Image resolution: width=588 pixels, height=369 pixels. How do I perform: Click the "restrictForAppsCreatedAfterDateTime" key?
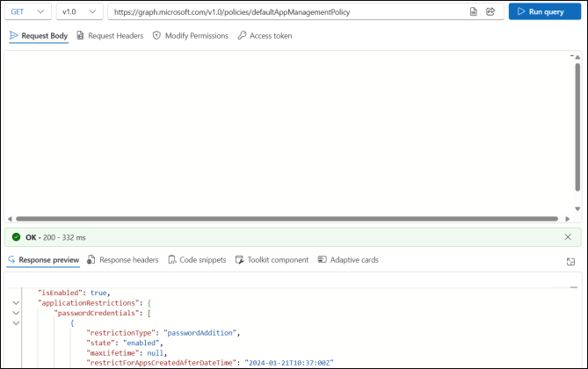coord(161,363)
